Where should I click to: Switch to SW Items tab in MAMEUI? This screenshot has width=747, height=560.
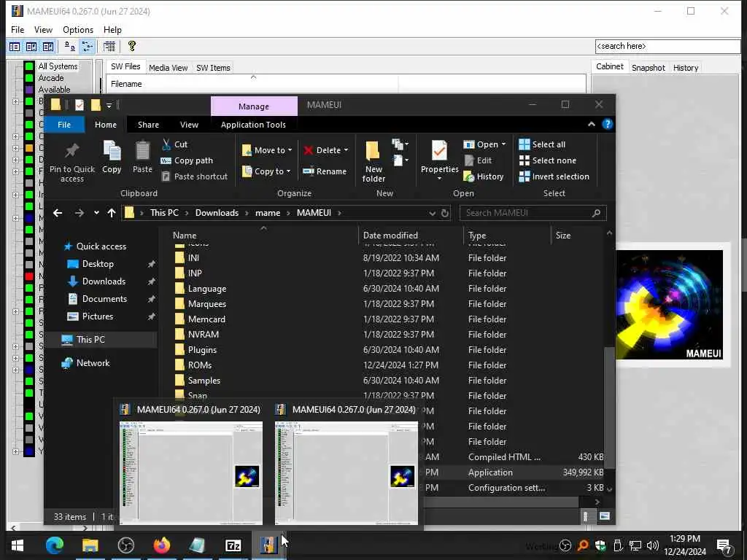point(214,68)
